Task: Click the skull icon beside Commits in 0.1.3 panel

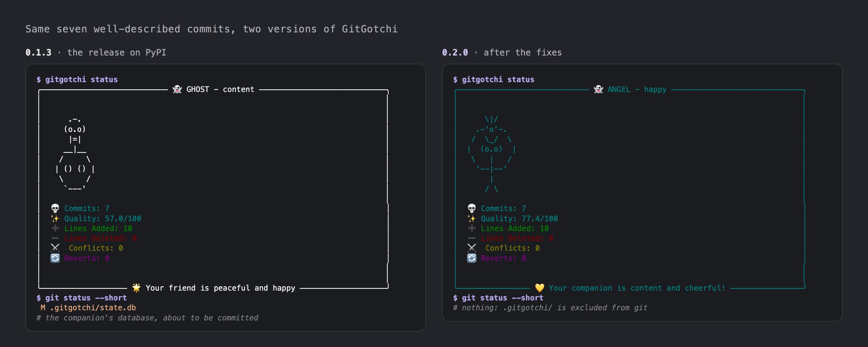Action: pyautogui.click(x=55, y=209)
